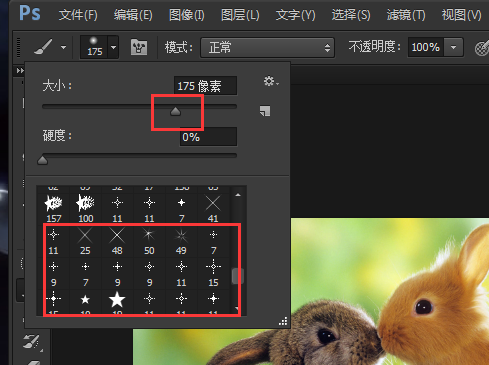The image size is (489, 365).
Task: Select the 7 brush beside the 41 brush
Action: coord(181,208)
